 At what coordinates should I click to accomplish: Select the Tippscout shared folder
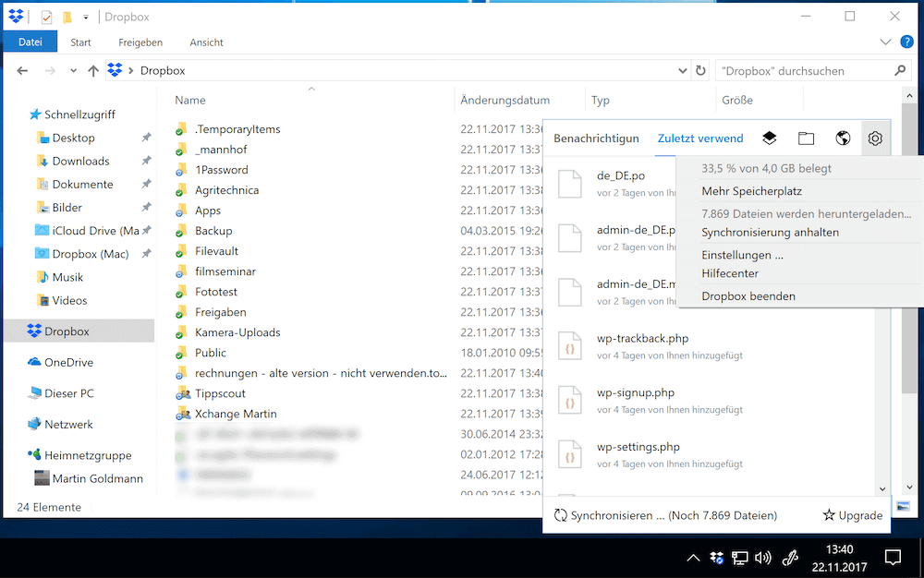tap(220, 393)
